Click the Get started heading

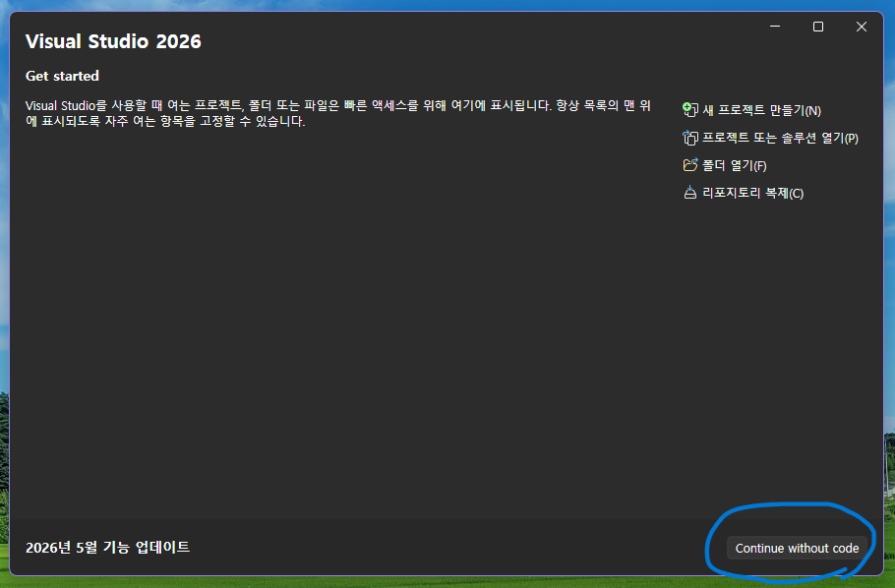(62, 76)
